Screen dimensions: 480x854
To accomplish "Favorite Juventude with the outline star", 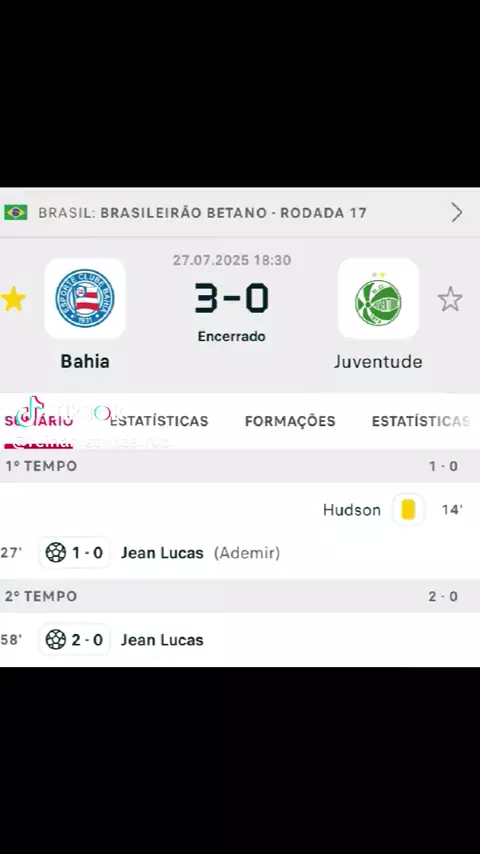I will 450,300.
